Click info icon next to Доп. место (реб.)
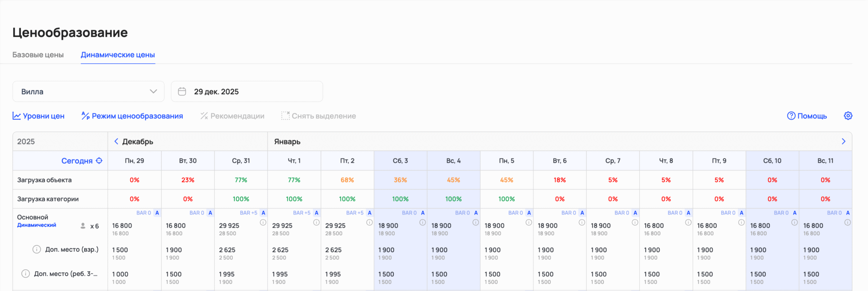This screenshot has width=868, height=291. tap(26, 274)
